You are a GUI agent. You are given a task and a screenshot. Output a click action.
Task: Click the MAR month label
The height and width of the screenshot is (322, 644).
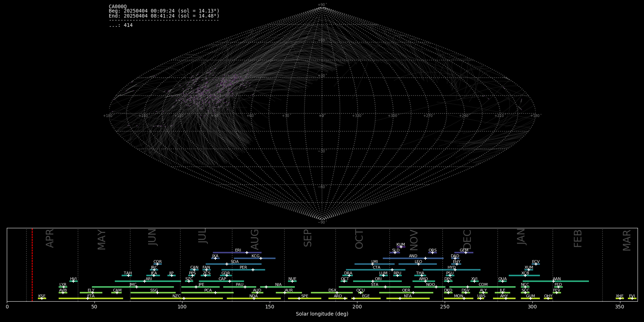pyautogui.click(x=627, y=240)
